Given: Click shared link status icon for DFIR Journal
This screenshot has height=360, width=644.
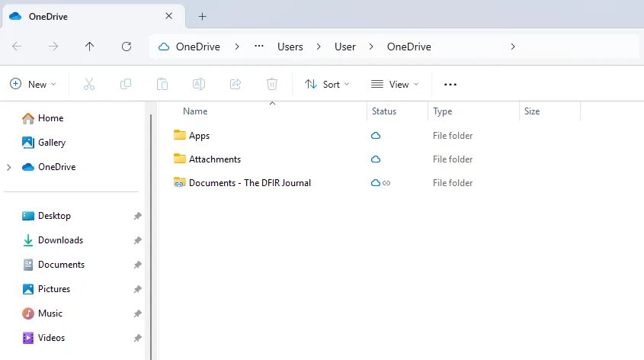Looking at the screenshot, I should [386, 183].
